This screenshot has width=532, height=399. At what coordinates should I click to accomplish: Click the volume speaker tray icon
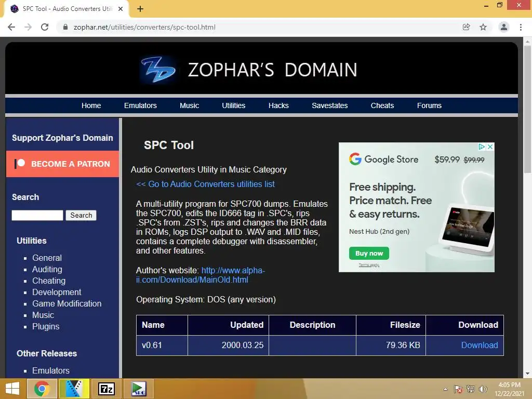483,389
